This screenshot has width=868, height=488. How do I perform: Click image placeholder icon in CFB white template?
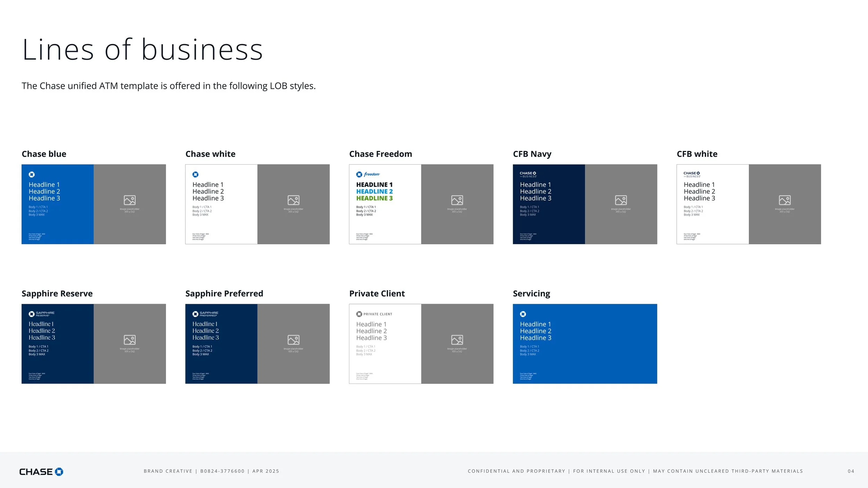click(785, 200)
